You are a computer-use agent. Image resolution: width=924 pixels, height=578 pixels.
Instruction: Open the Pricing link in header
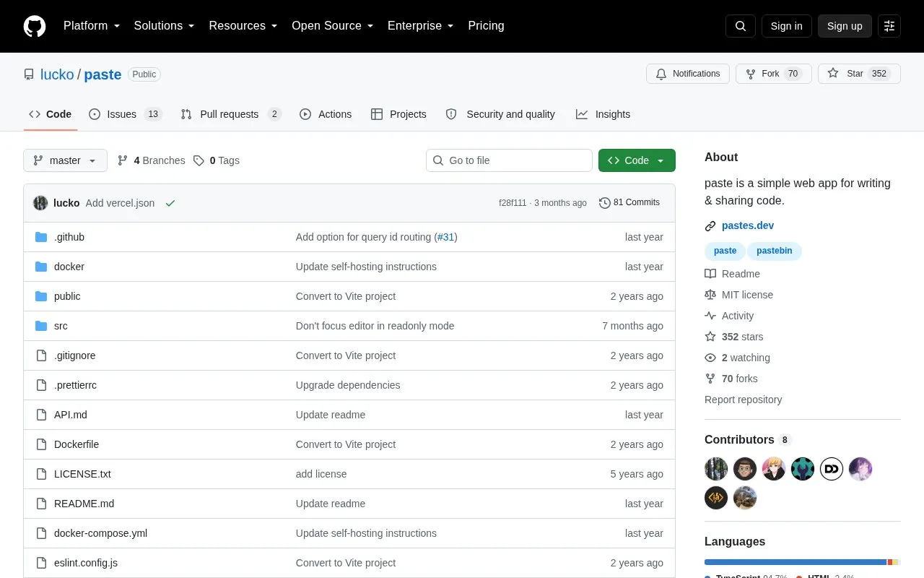click(x=486, y=26)
